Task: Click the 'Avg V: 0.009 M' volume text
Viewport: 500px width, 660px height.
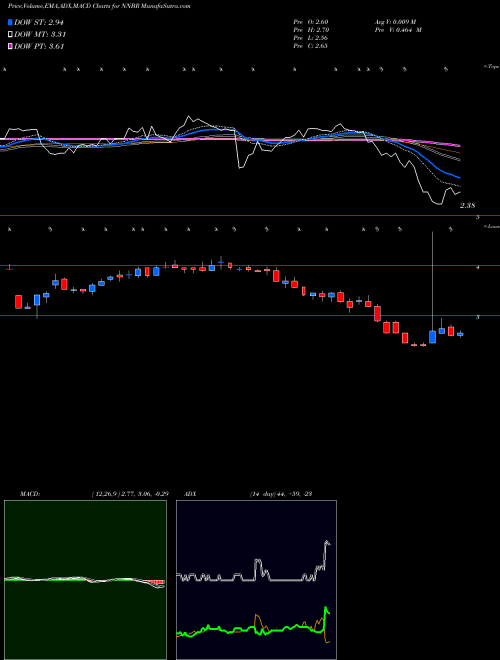Action: 395,22
